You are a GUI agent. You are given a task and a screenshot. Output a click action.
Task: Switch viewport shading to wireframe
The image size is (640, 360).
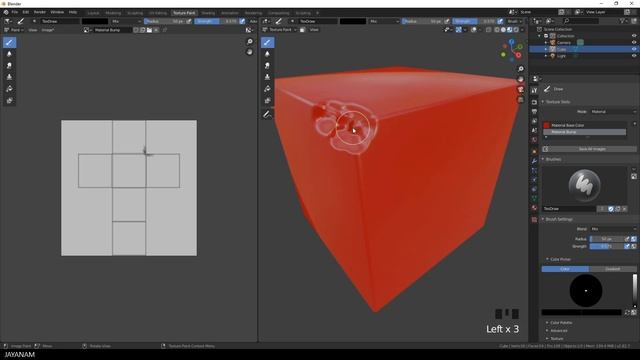click(x=497, y=30)
